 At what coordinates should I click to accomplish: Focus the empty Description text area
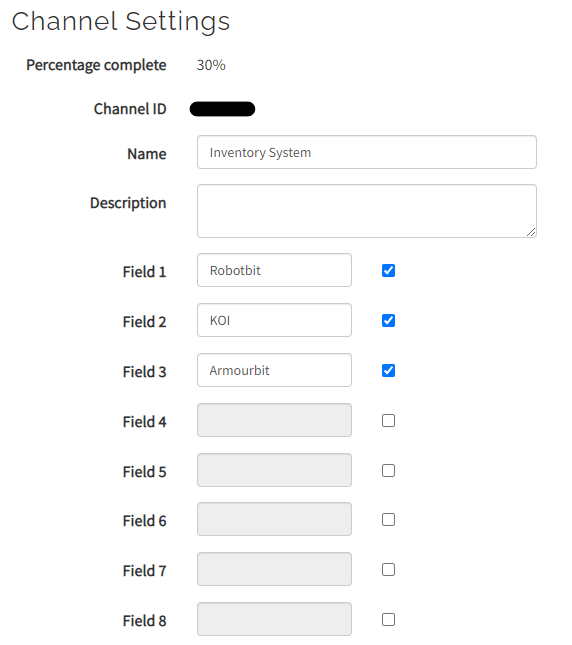(367, 211)
